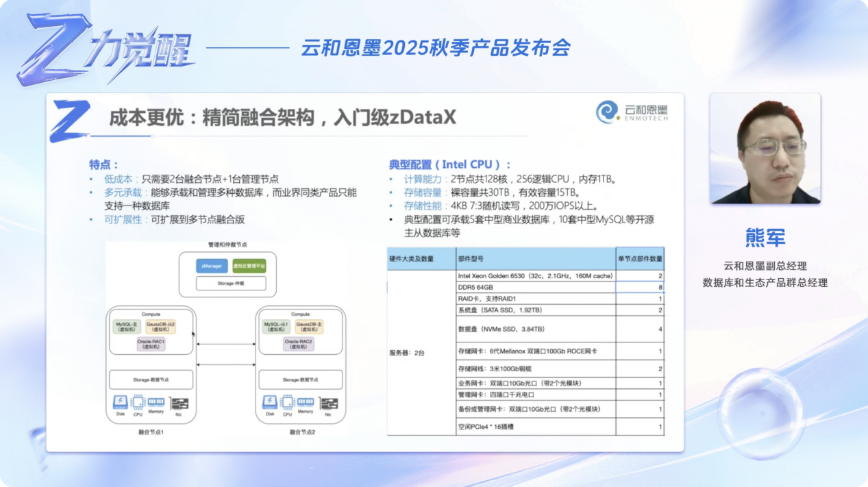
Task: Click the 备份或管理网卡 table cell
Action: click(x=535, y=409)
